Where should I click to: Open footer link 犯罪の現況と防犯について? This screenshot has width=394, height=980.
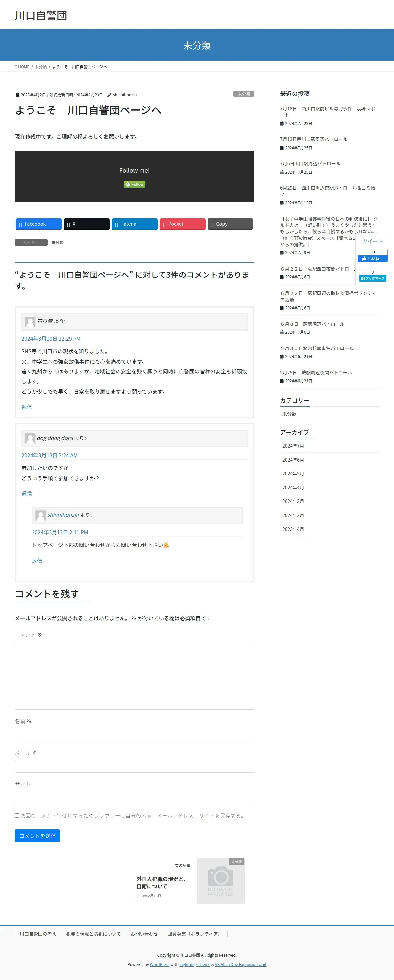pos(94,934)
